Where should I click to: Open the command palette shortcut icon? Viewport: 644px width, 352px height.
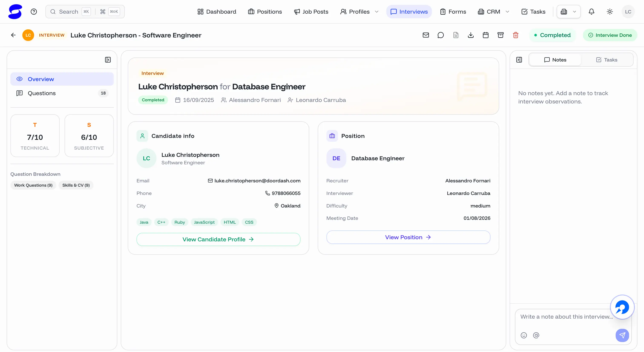coord(102,12)
